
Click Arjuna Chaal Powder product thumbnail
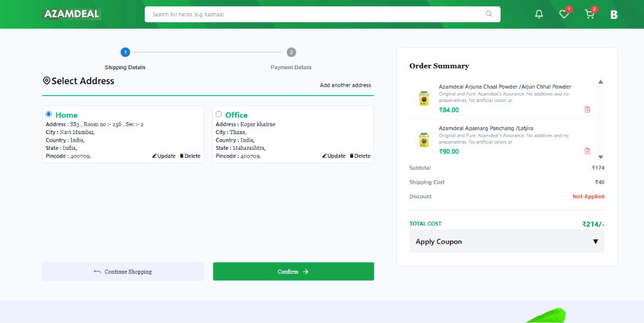click(423, 99)
